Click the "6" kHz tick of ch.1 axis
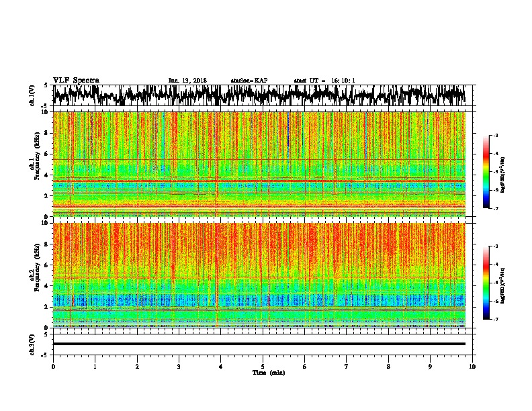Image resolution: width=532 pixels, height=411 pixels. pyautogui.click(x=47, y=154)
